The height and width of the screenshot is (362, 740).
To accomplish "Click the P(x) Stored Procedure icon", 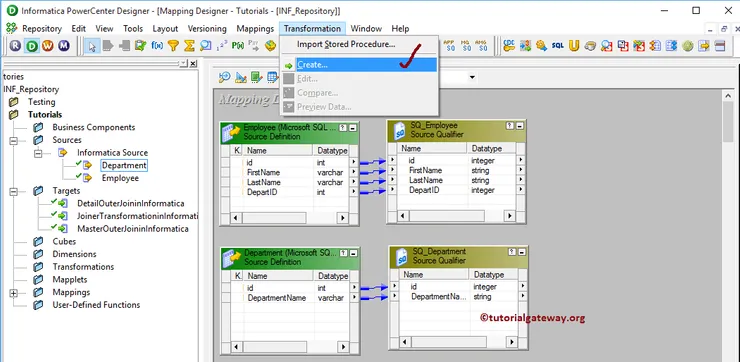I will [x=238, y=46].
